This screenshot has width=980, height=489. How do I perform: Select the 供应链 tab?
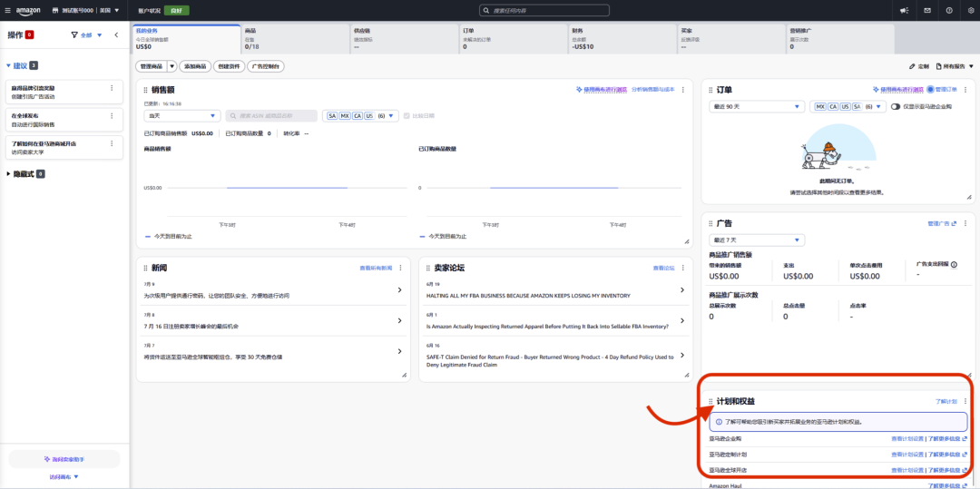[405, 39]
